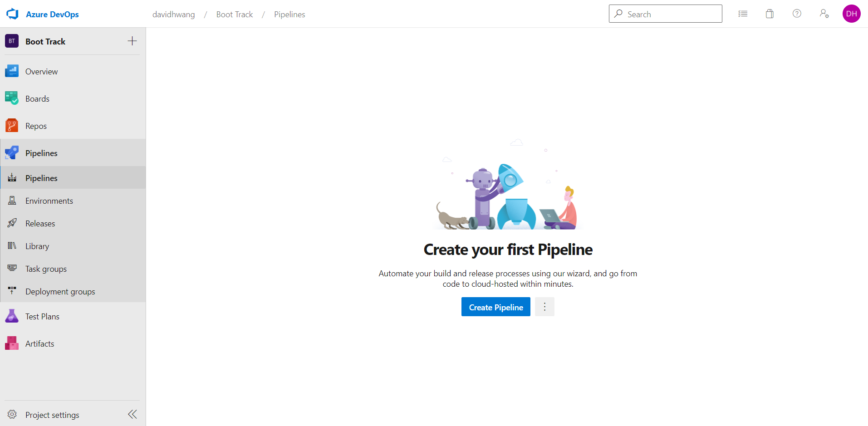The width and height of the screenshot is (868, 426).
Task: Switch to the Overview section
Action: tap(41, 71)
